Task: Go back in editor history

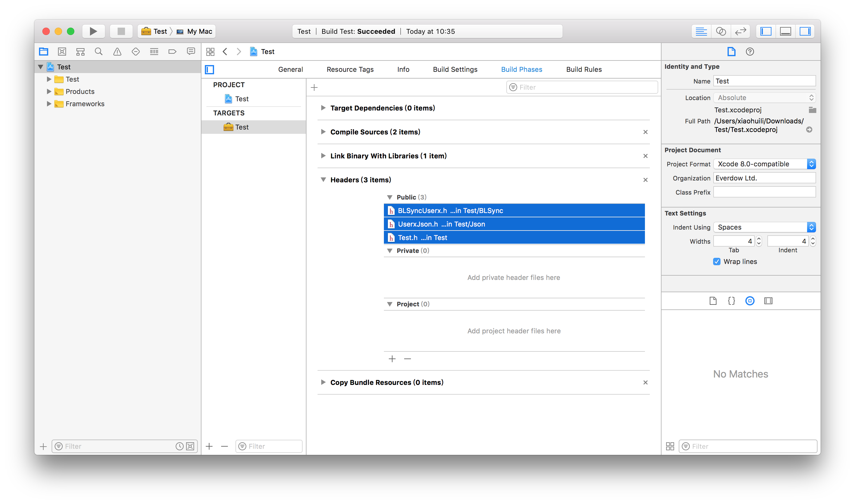Action: (x=225, y=52)
